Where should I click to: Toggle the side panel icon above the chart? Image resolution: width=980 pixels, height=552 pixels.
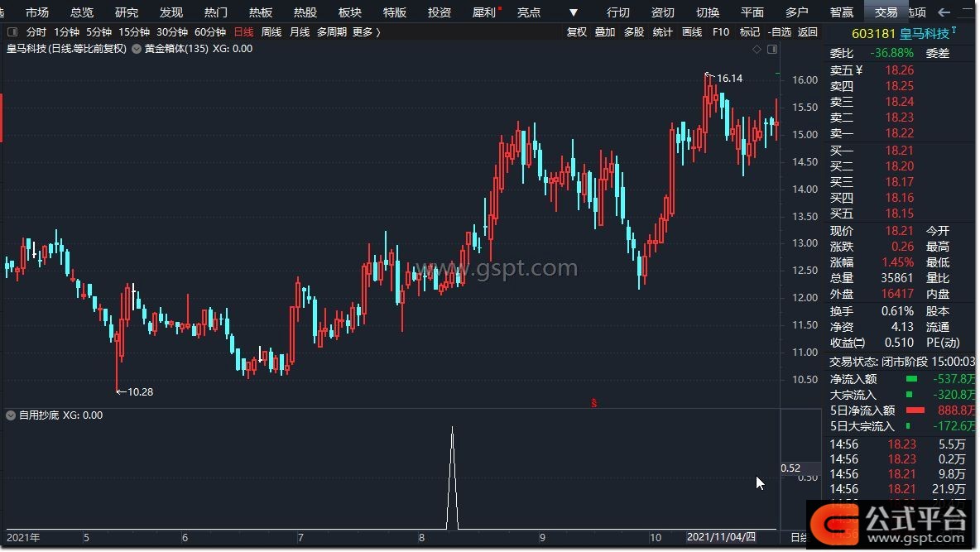[772, 49]
